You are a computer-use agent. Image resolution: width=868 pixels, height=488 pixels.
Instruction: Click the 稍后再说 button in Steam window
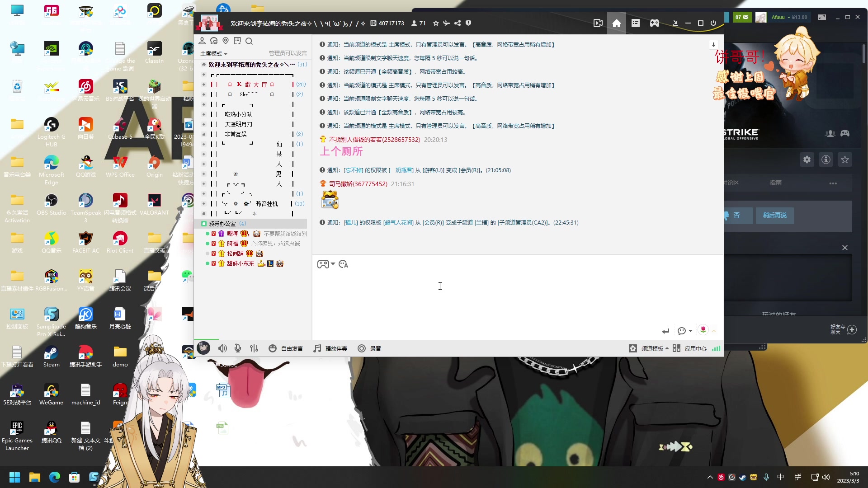point(775,215)
